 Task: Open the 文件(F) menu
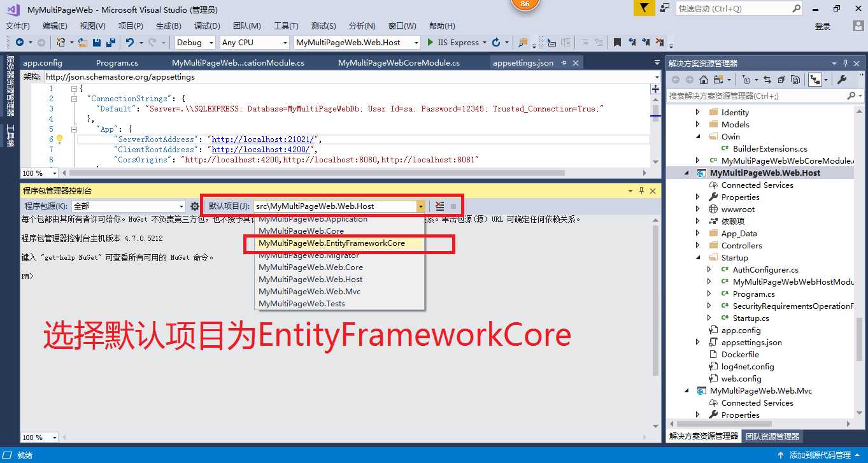[18, 25]
